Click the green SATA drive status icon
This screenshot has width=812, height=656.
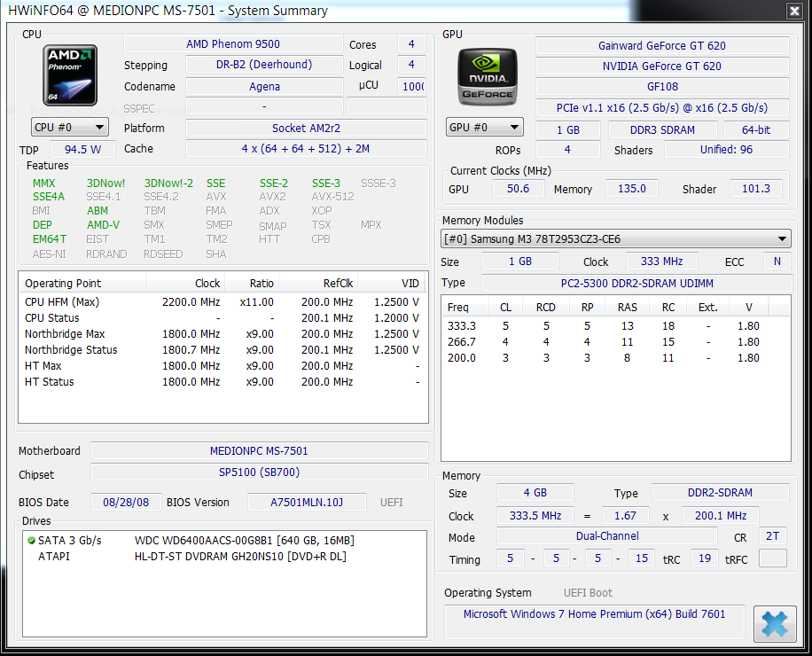coord(31,541)
